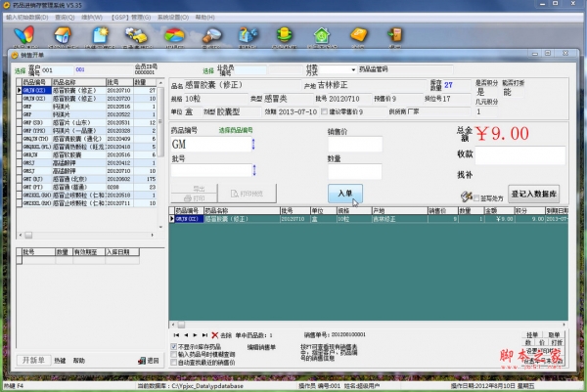The height and width of the screenshot is (392, 587).
Task: Check the 自动鉴损最近的销售价 checkbox
Action: point(175,363)
